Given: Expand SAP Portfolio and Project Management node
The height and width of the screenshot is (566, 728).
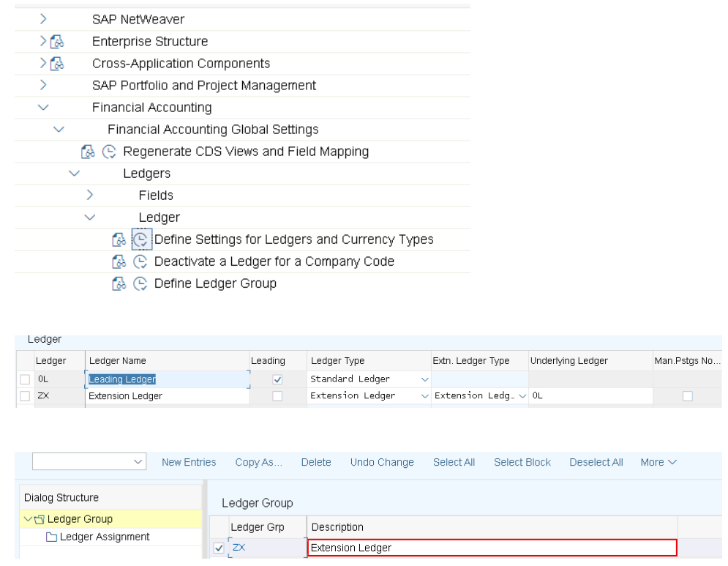Looking at the screenshot, I should pyautogui.click(x=43, y=85).
